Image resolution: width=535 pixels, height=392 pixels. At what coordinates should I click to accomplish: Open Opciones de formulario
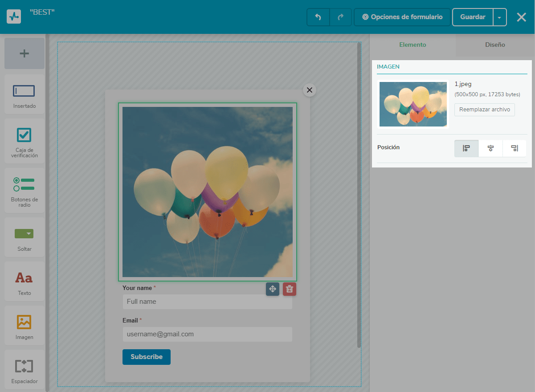coord(402,17)
